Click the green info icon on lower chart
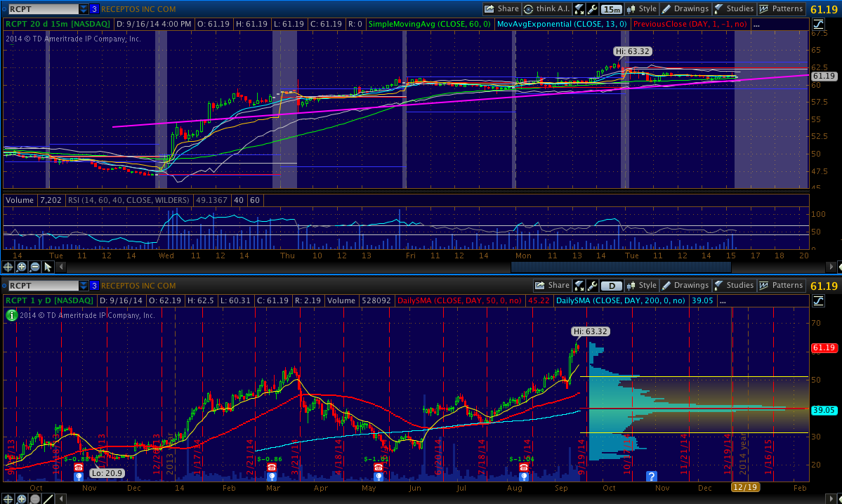Screen dimensions: 842x504 tap(11, 316)
